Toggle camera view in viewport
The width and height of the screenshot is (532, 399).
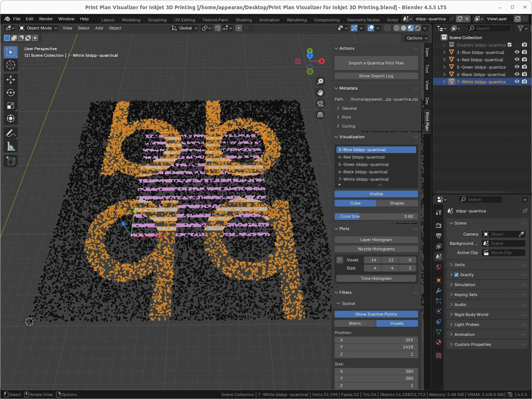coord(320,104)
